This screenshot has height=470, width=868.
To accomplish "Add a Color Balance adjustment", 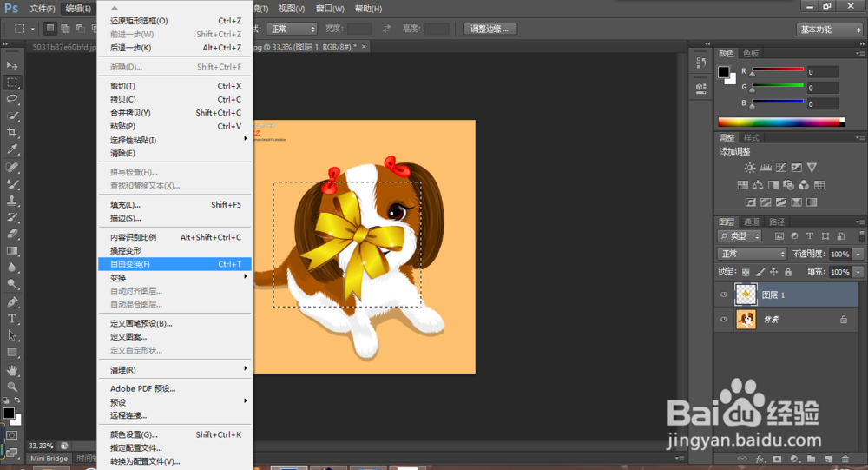I will click(x=758, y=184).
